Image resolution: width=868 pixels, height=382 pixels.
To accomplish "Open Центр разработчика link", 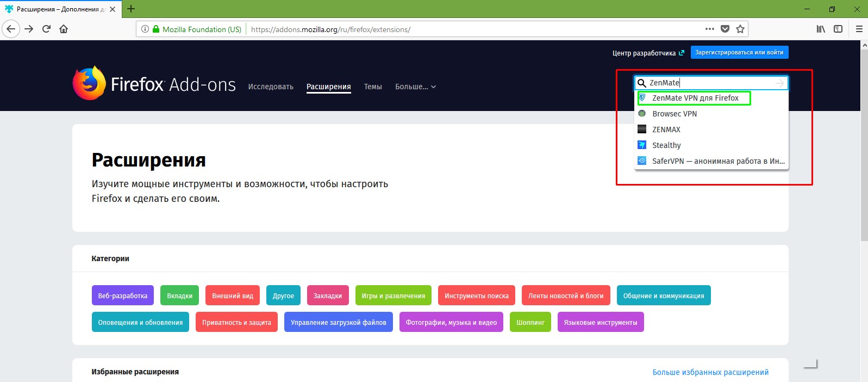I will [x=648, y=53].
